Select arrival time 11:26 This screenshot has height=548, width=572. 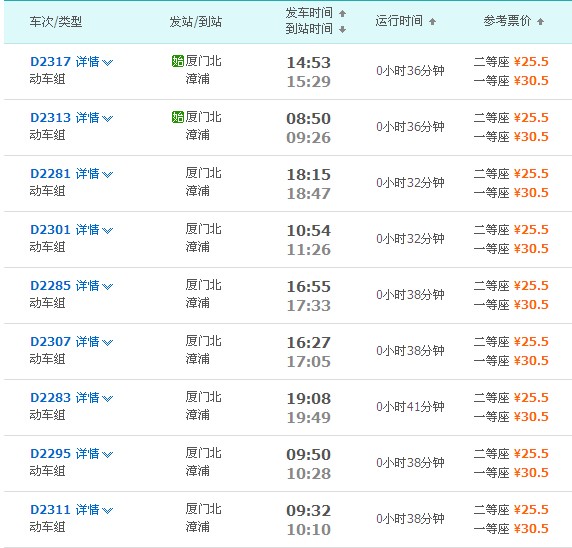309,250
